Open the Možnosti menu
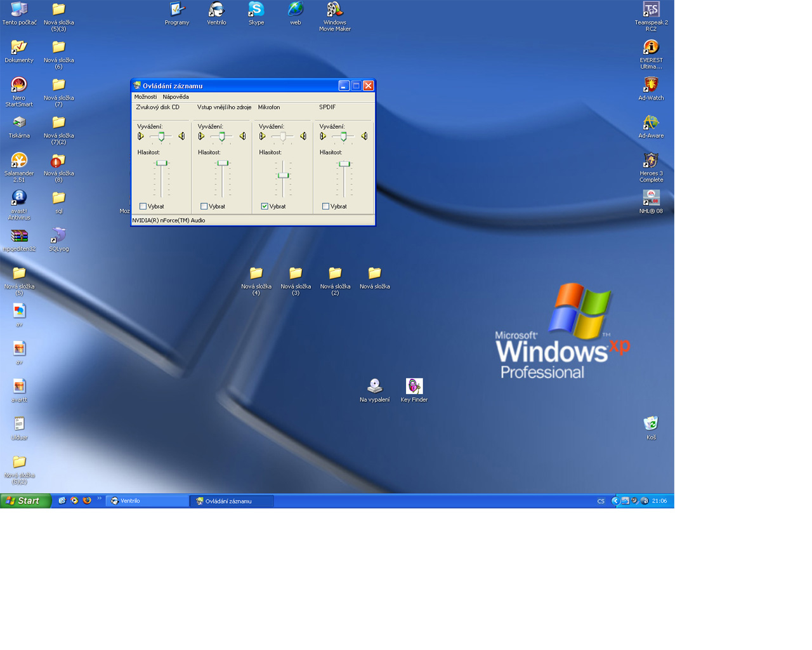This screenshot has height=650, width=812. pyautogui.click(x=145, y=97)
